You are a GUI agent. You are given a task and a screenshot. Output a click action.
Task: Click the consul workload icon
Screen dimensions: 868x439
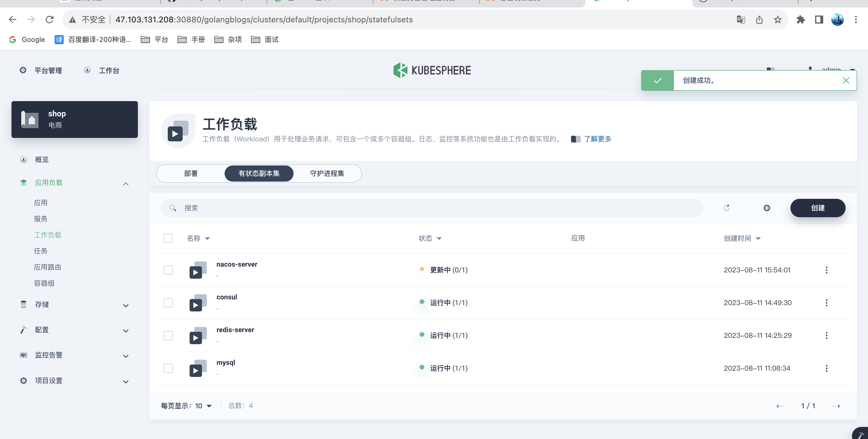point(198,303)
